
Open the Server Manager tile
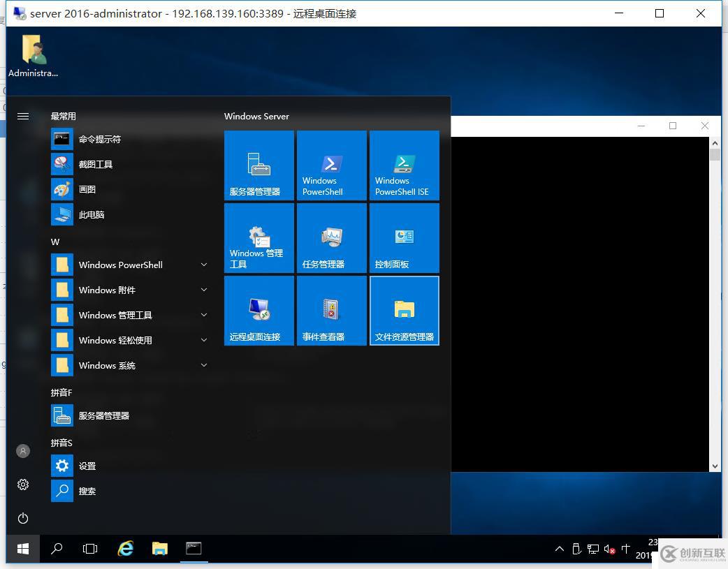(x=259, y=165)
